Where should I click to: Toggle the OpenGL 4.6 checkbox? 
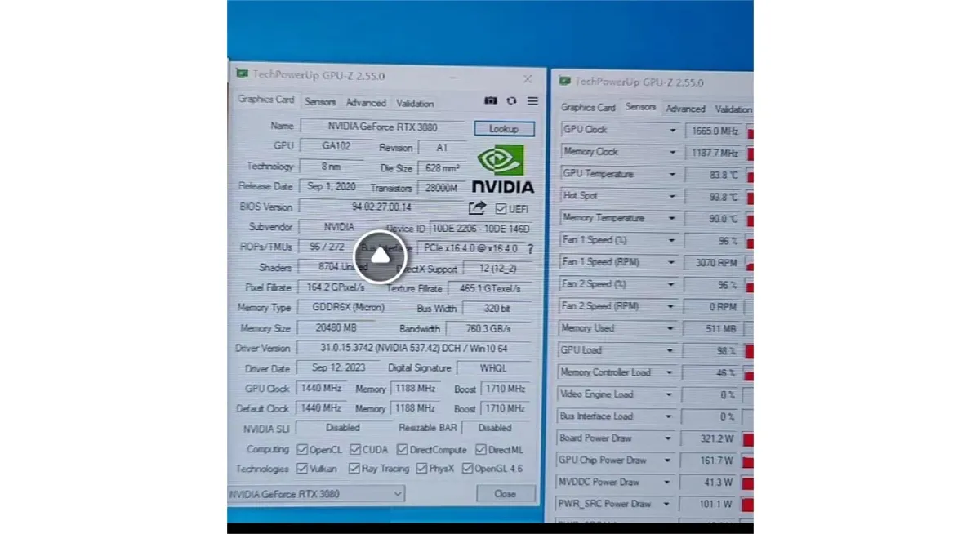(468, 469)
